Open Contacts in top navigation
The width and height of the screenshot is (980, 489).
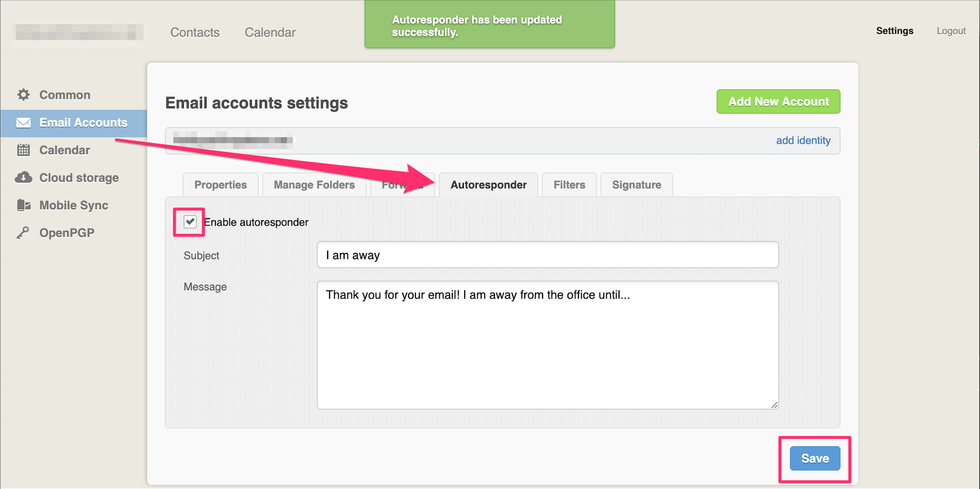[195, 32]
